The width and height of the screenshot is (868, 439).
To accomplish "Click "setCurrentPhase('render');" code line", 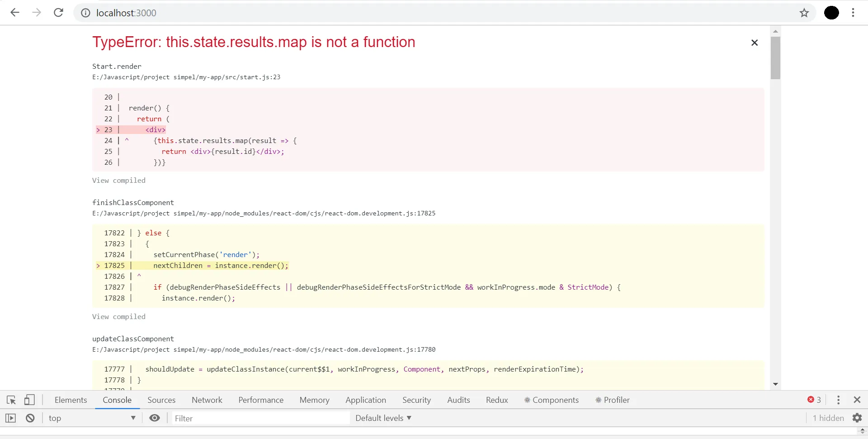I will 207,255.
